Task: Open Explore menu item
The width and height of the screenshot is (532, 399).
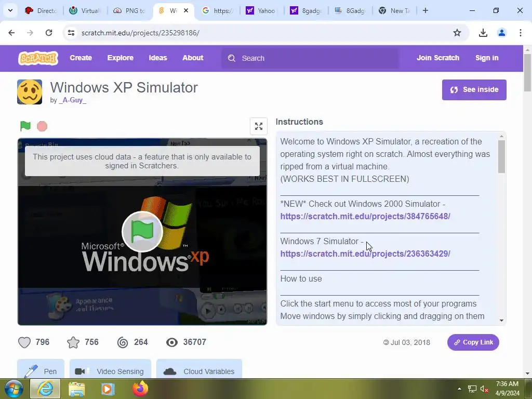Action: coord(121,58)
